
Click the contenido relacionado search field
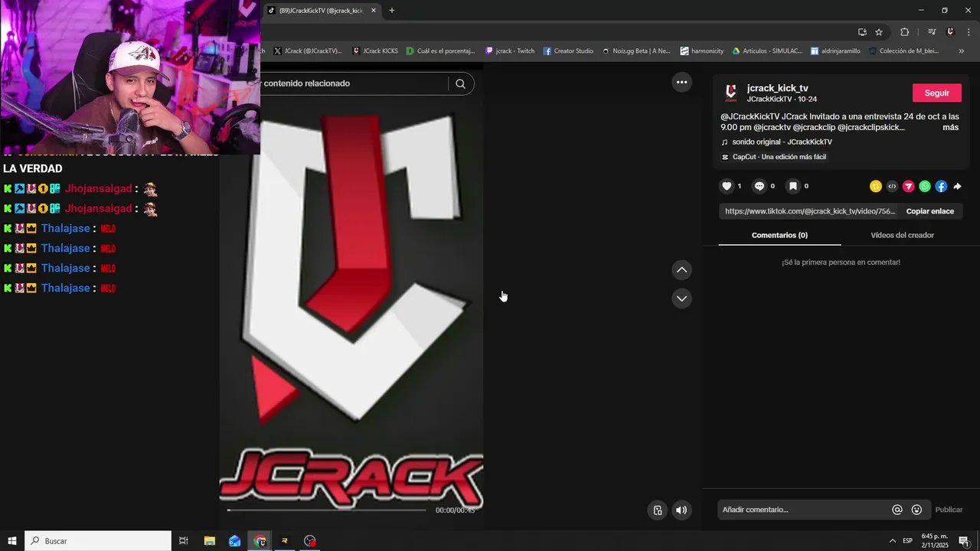[x=354, y=83]
